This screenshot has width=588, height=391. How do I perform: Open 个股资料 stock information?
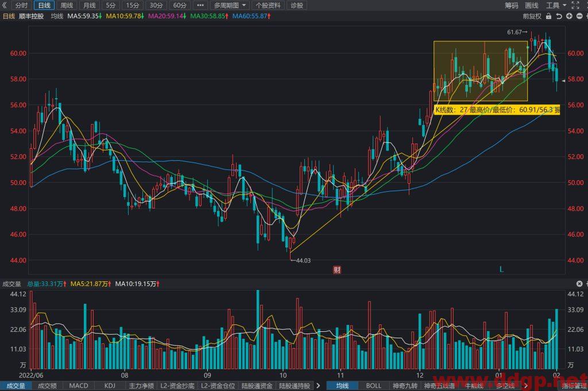point(268,5)
